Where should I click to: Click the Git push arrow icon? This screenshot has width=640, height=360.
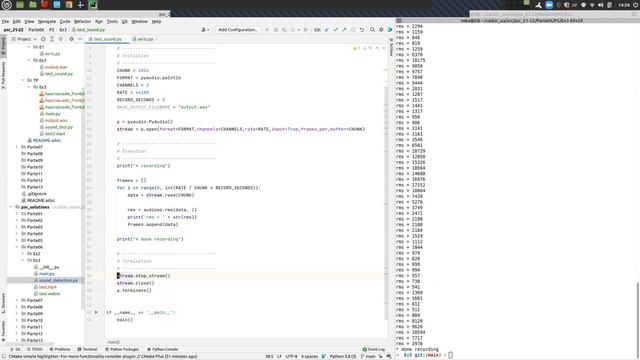coord(344,30)
